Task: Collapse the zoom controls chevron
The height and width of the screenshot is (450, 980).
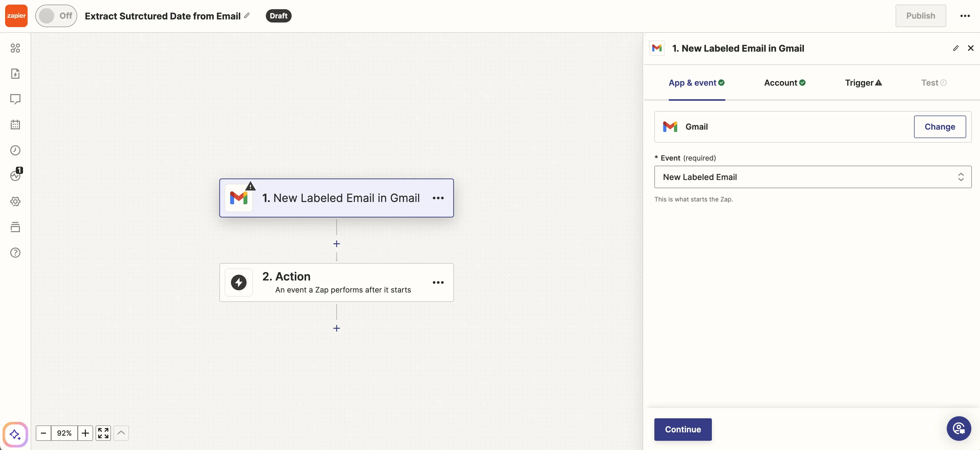Action: [x=121, y=433]
